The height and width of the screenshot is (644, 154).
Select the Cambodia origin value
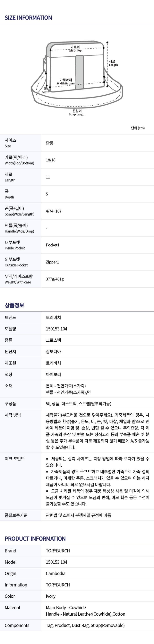(x=56, y=573)
